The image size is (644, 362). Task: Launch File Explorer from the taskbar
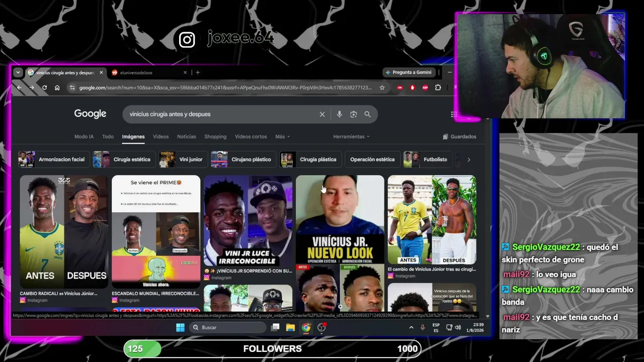pyautogui.click(x=290, y=327)
